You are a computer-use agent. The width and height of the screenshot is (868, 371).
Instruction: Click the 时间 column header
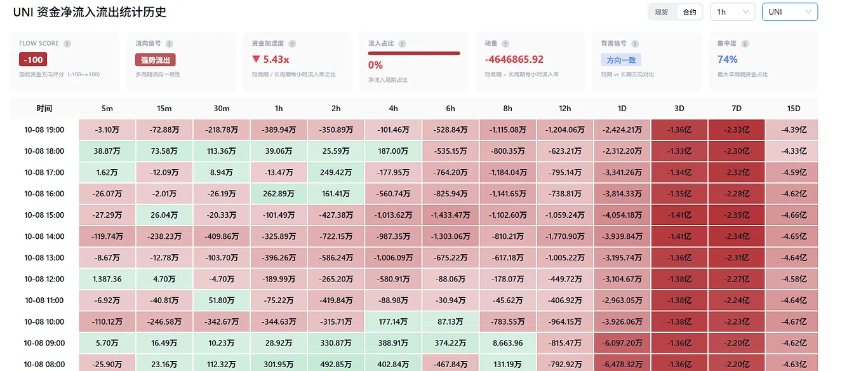coord(44,109)
